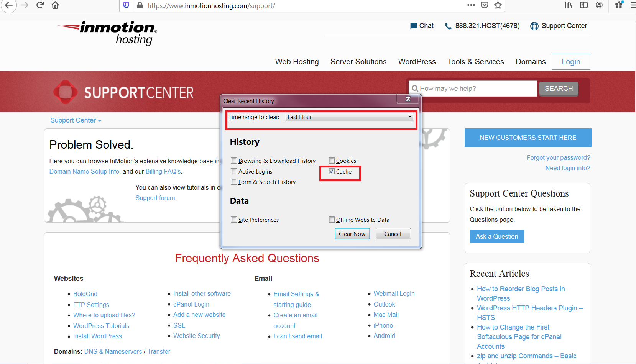Click the Login button in navigation
Viewport: 636px width, 364px height.
click(x=571, y=62)
